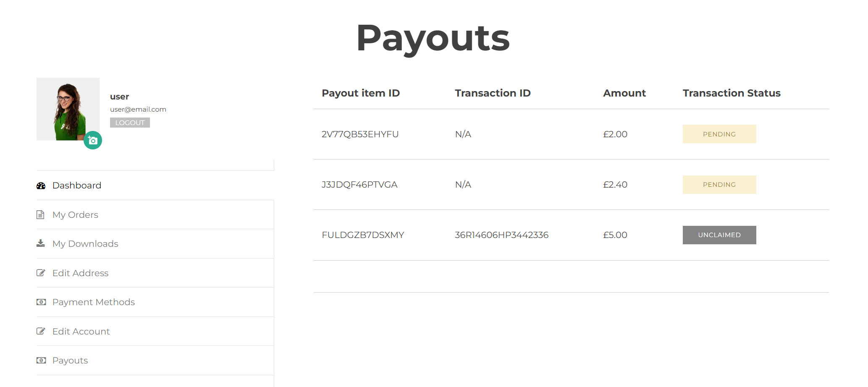Click the user profile photo
This screenshot has height=387, width=868.
tap(67, 108)
